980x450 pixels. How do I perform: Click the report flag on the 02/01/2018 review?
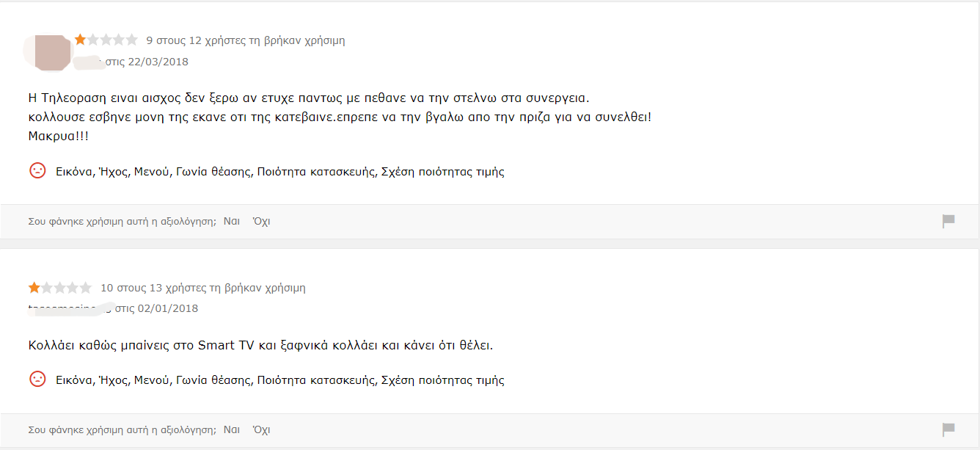pyautogui.click(x=948, y=429)
